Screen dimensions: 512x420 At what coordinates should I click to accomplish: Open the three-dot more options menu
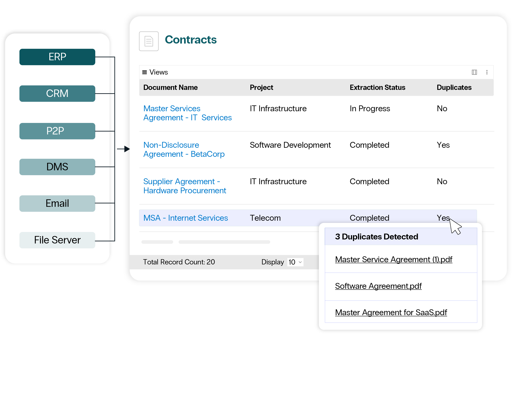coord(487,72)
